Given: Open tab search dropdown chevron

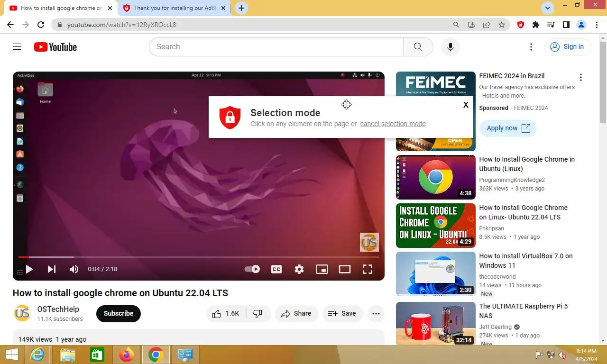Looking at the screenshot, I should pos(548,8).
